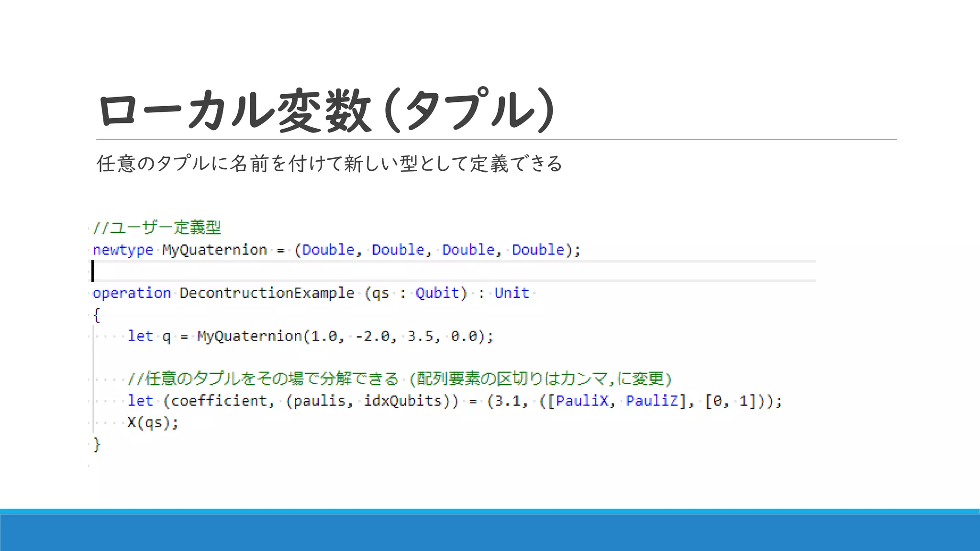Click the green comment about タプルをその場で分解

click(x=399, y=379)
